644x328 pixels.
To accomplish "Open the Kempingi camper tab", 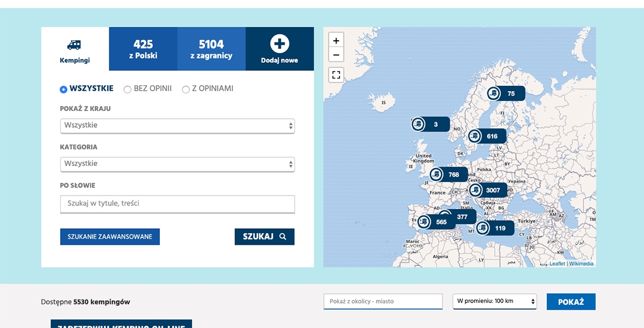I will point(75,49).
